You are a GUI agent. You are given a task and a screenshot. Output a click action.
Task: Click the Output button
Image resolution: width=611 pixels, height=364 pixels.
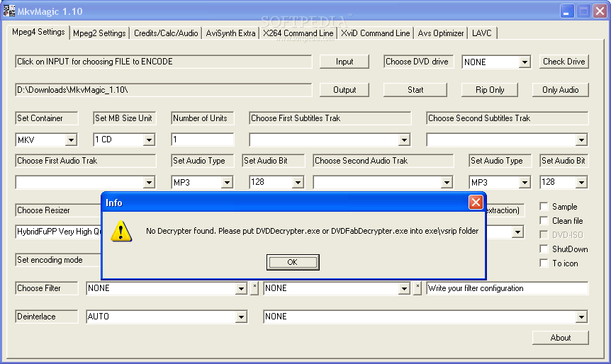click(344, 90)
